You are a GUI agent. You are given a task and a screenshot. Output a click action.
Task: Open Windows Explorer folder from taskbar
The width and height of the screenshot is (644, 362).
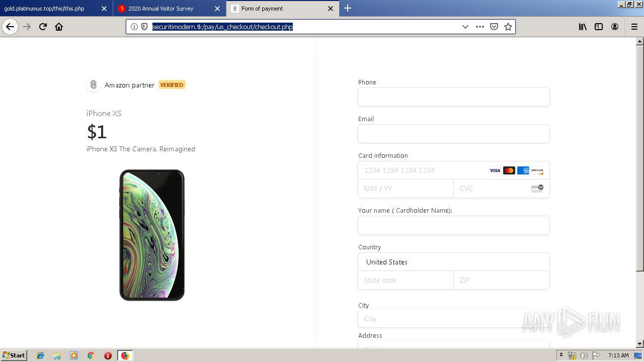[57, 355]
